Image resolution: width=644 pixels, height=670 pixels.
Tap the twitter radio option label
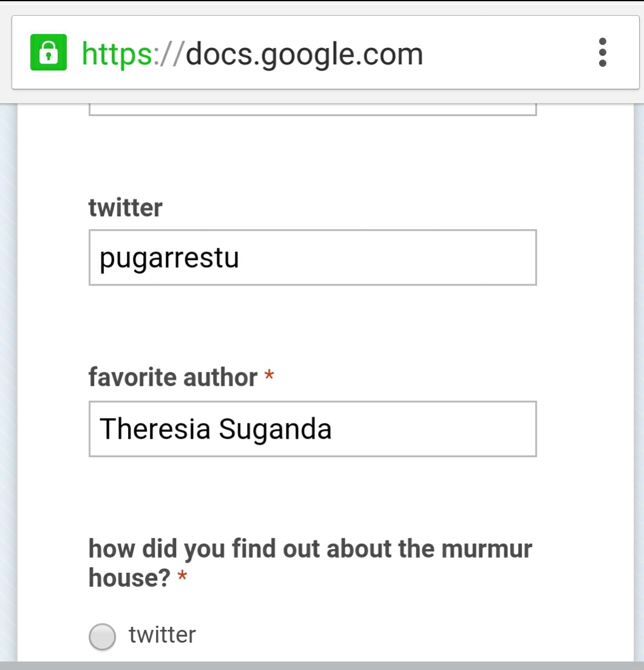point(162,635)
